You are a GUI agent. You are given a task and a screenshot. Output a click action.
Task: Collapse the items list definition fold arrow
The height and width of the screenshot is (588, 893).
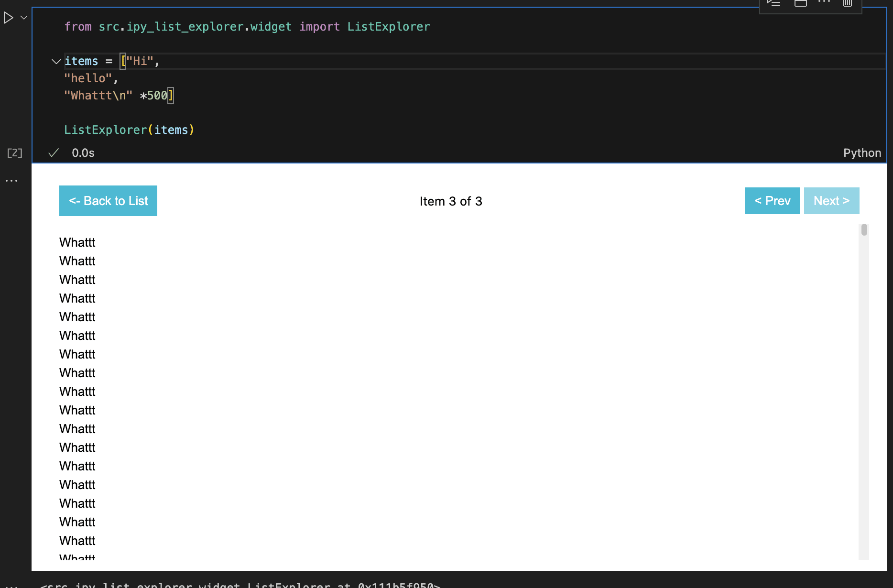(x=55, y=61)
